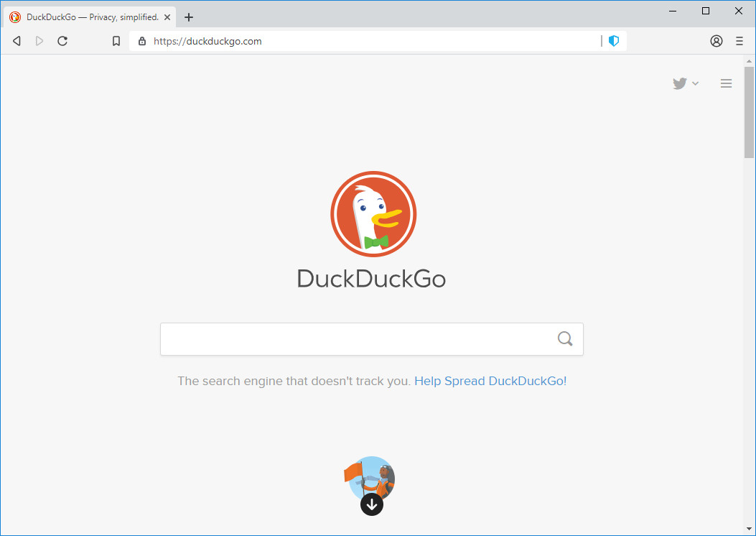Minimize the browser window
This screenshot has width=756, height=536.
pos(673,11)
